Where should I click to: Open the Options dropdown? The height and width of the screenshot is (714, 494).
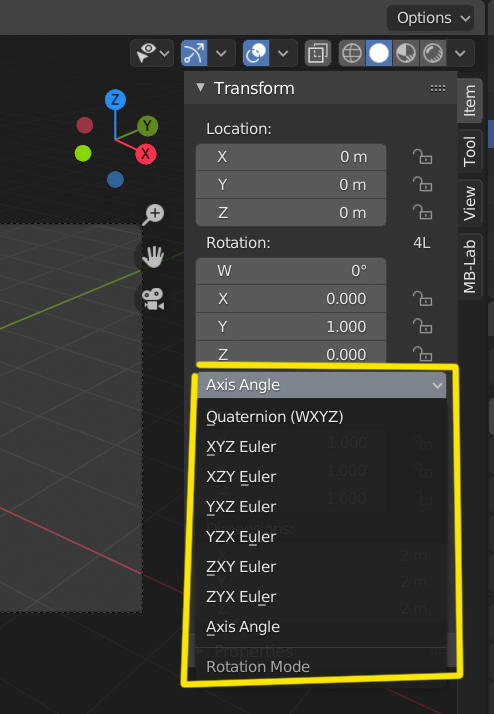click(430, 18)
